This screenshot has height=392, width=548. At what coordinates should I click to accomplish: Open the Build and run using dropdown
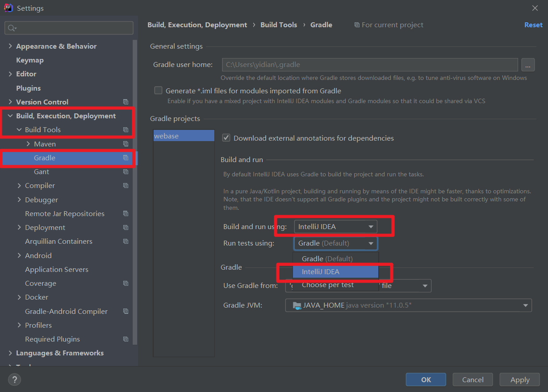(x=335, y=226)
